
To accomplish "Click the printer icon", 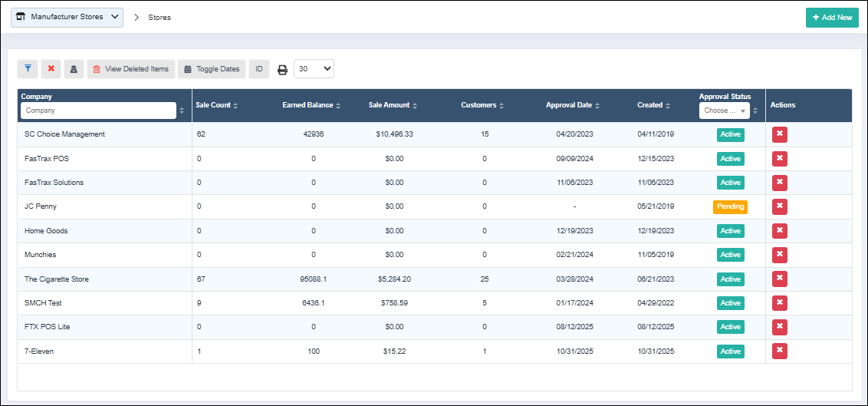I will [282, 69].
